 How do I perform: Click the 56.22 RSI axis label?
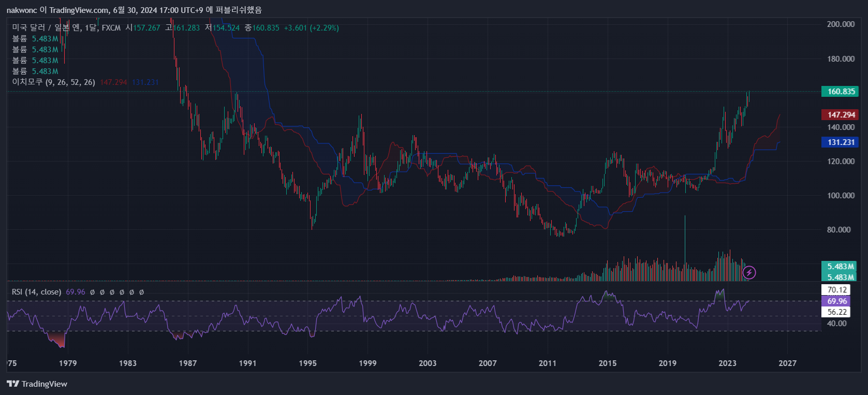(x=836, y=312)
